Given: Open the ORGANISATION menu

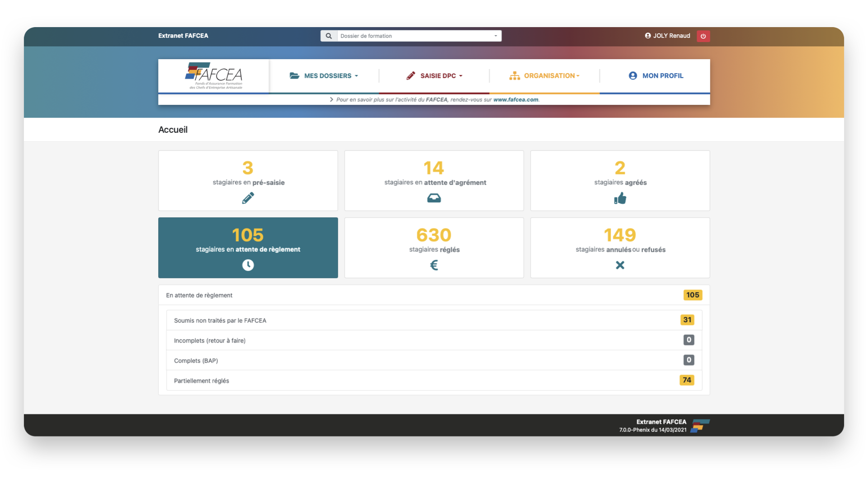Looking at the screenshot, I should (x=544, y=76).
